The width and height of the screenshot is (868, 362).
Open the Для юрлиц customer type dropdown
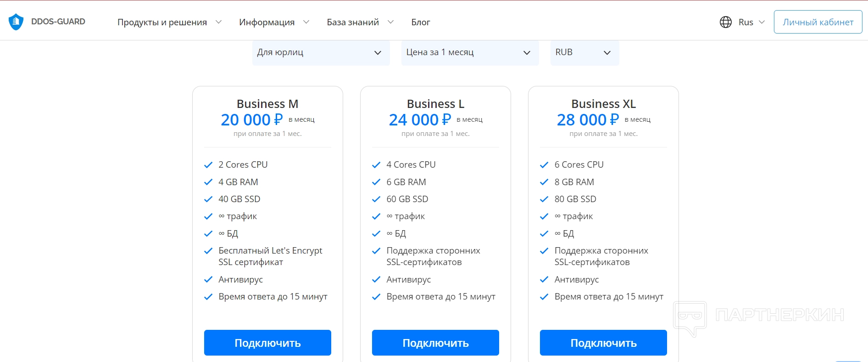pos(321,53)
